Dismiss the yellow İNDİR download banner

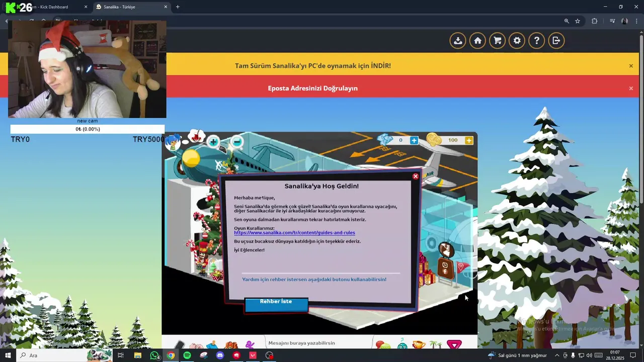[x=631, y=66]
